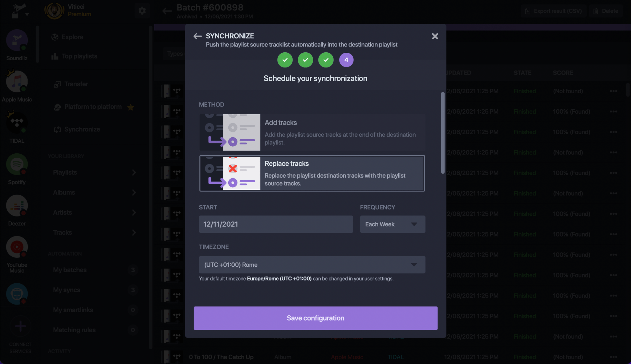631x364 pixels.
Task: Choose the Add tracks method
Action: click(312, 132)
